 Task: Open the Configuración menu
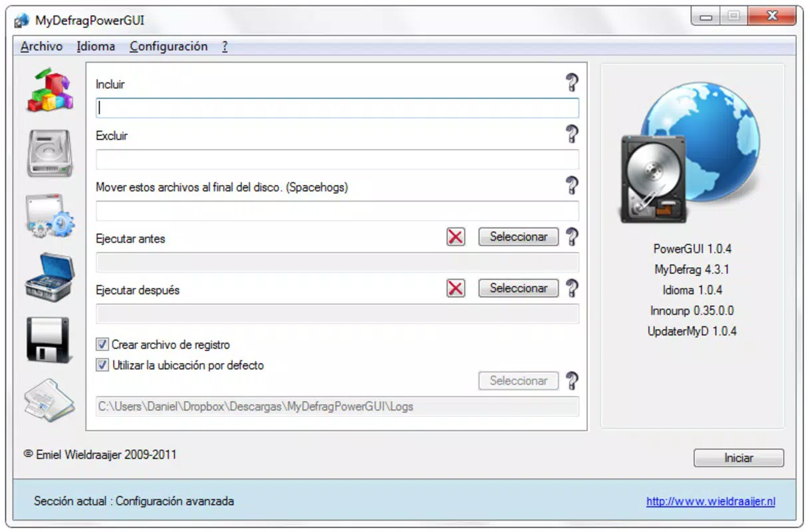168,47
